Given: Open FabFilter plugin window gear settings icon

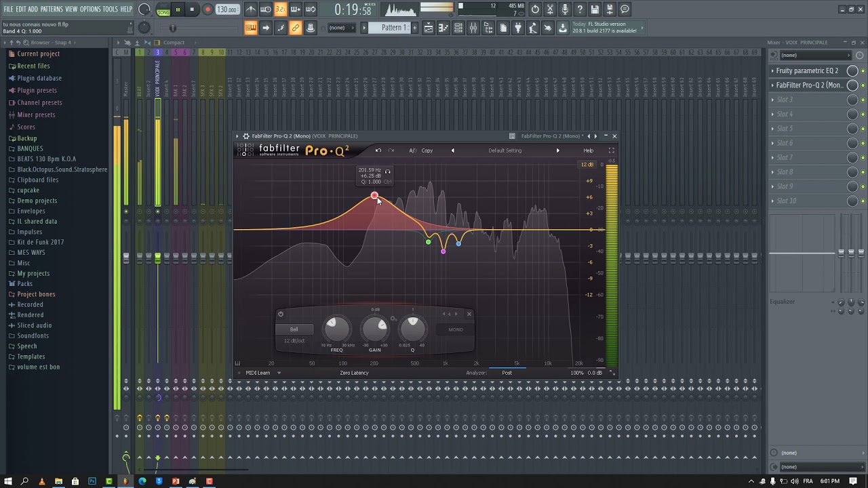Looking at the screenshot, I should click(246, 136).
